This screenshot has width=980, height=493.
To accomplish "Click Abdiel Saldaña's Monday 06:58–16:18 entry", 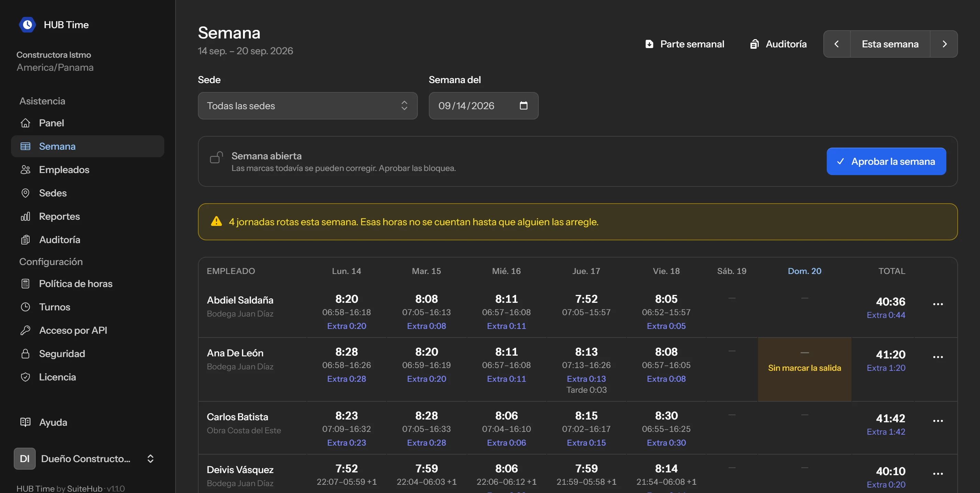I will pyautogui.click(x=346, y=312).
